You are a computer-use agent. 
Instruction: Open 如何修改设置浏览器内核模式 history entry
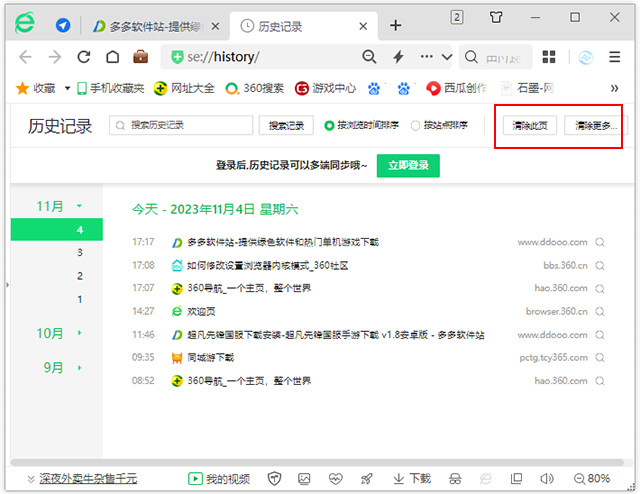click(x=267, y=265)
